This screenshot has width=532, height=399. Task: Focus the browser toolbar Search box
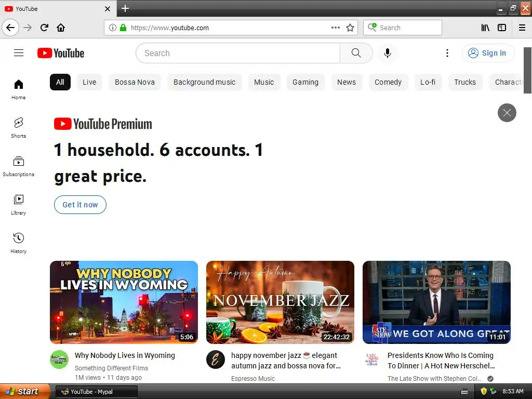(403, 28)
